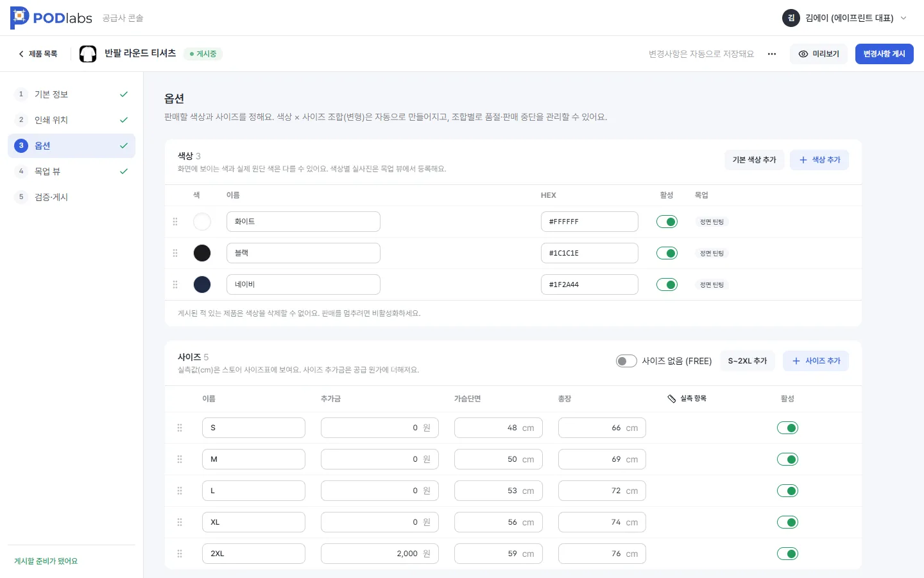
Task: Go to step 1 기본 정보
Action: pyautogui.click(x=71, y=94)
